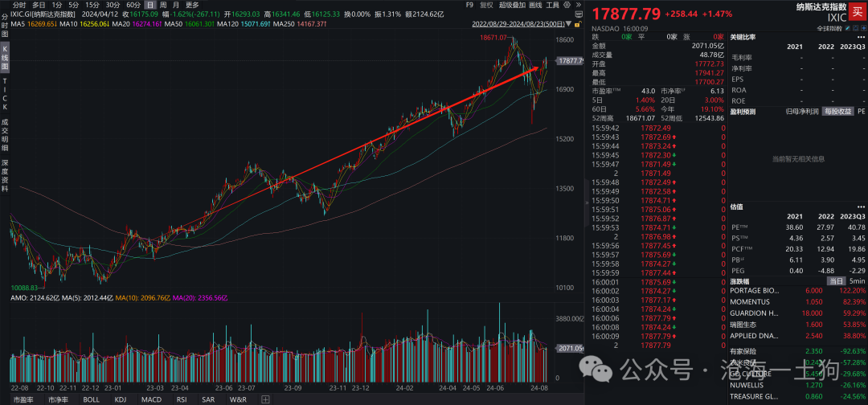Switch forecast view to 归母净利润

pyautogui.click(x=803, y=111)
